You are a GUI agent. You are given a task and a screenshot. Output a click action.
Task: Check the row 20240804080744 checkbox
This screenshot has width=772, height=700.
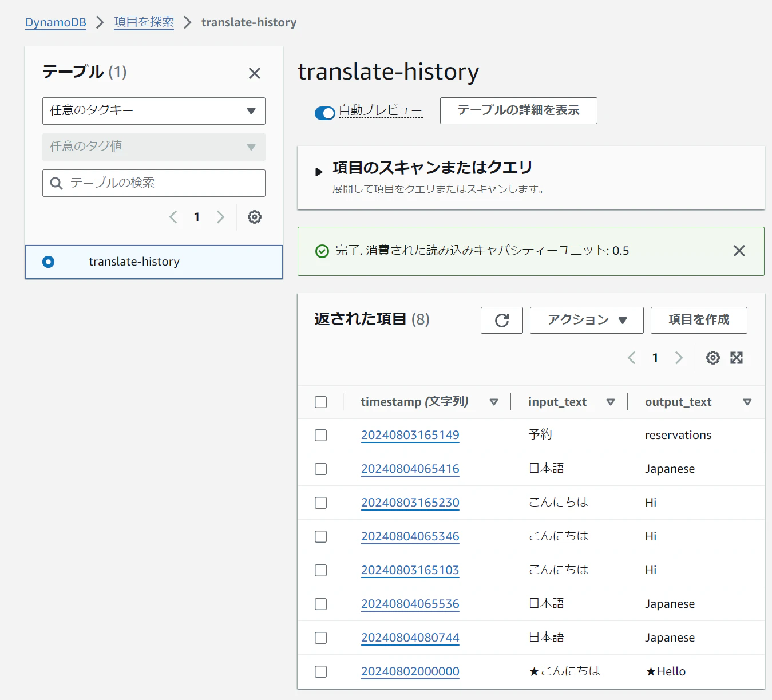coord(321,638)
